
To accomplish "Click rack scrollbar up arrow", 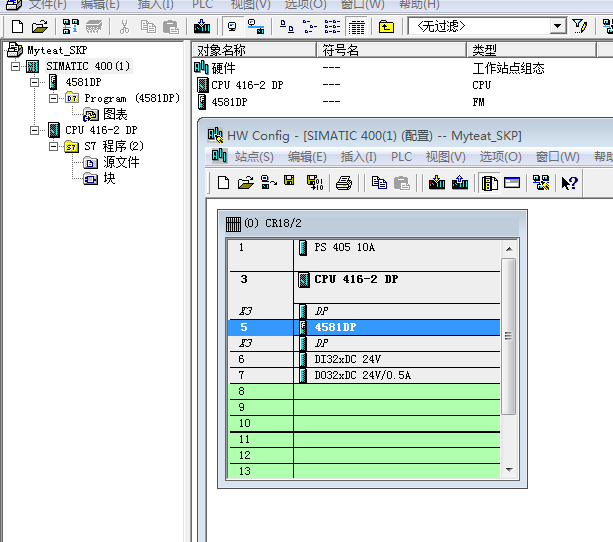I will click(x=509, y=249).
